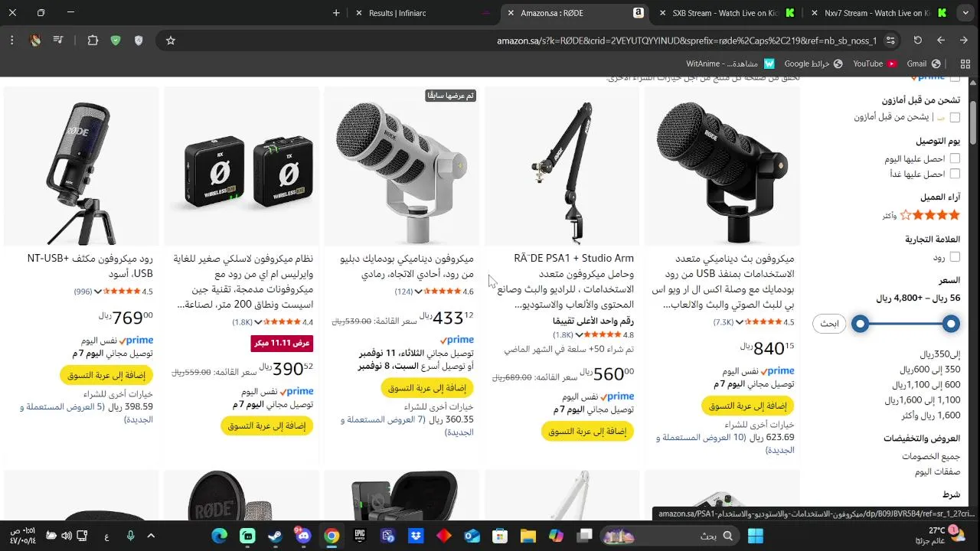
Task: Open the Chrome extensions puzzle icon
Action: click(x=93, y=41)
